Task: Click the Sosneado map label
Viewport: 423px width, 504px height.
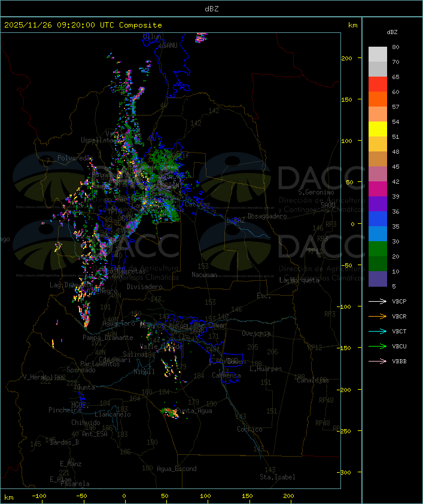Action: [81, 370]
